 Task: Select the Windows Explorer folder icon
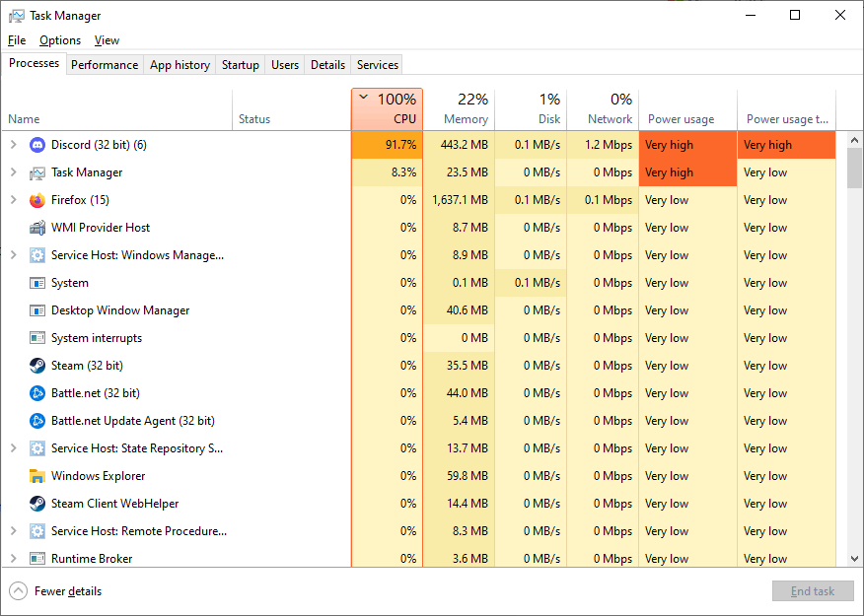pyautogui.click(x=36, y=476)
